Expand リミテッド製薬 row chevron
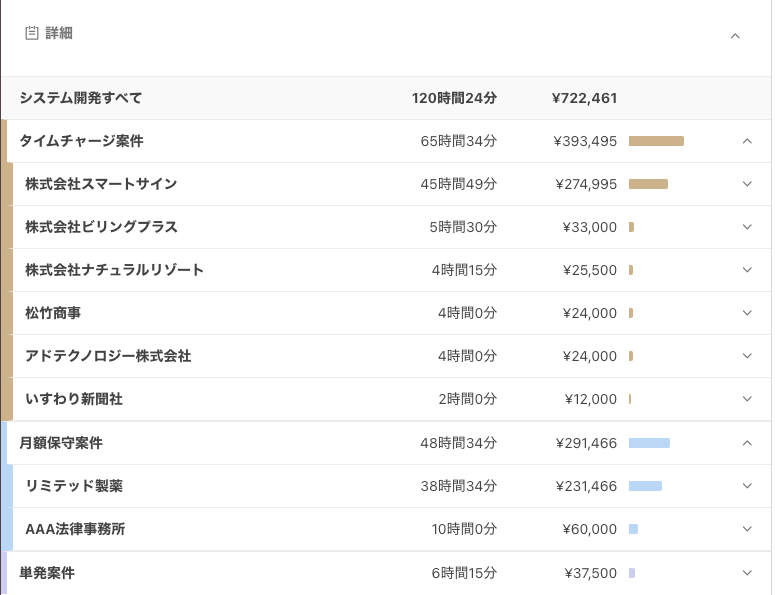Screen dimensions: 775x595 click(x=747, y=486)
